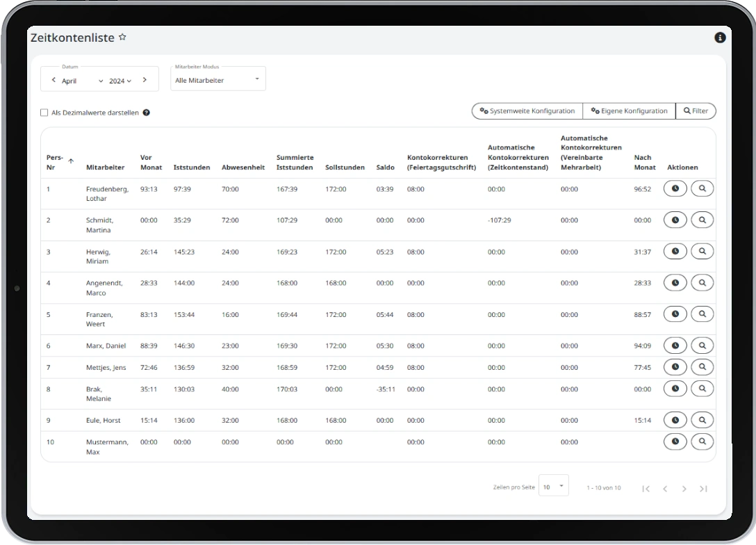Click help icon next to Dezimalwerte option
Viewport: 756px width, 545px height.
(147, 113)
